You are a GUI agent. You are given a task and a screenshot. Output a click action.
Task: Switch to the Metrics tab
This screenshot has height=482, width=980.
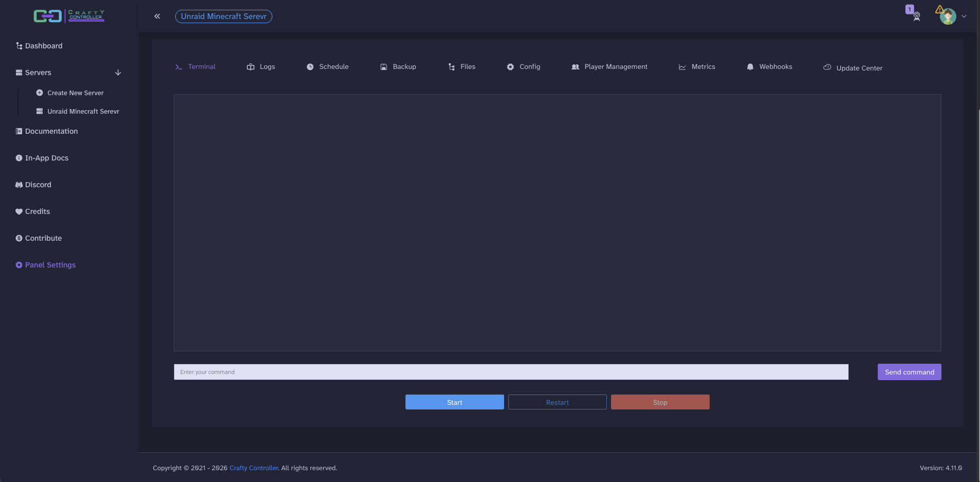click(697, 67)
